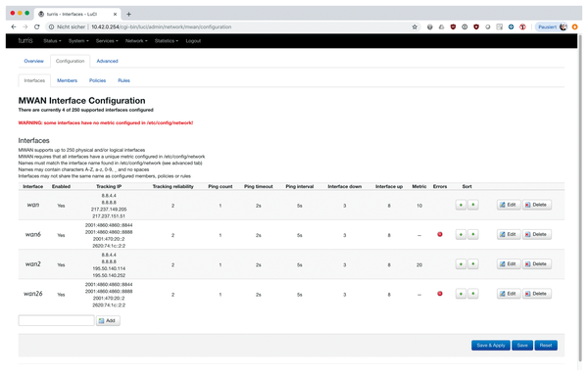Delete the wan26 interface
Viewport: 588px width, 376px height.
point(537,294)
